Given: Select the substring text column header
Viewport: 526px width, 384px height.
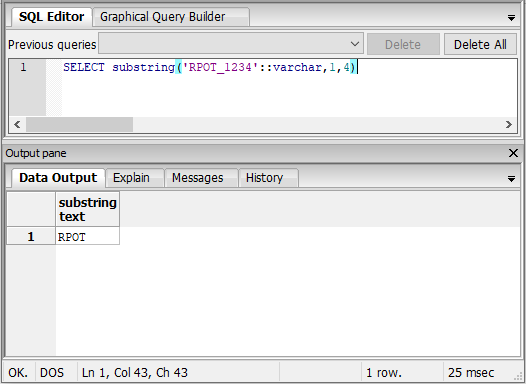Looking at the screenshot, I should (87, 209).
